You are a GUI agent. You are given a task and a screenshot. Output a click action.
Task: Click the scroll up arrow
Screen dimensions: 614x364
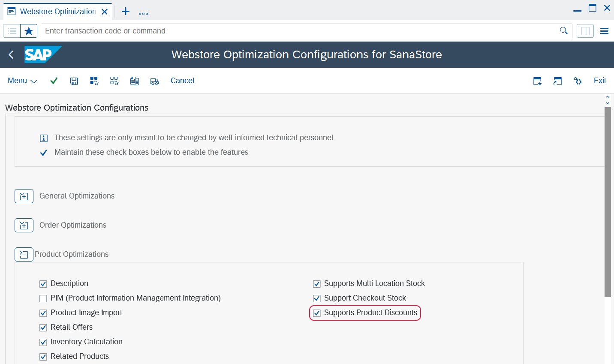(608, 97)
